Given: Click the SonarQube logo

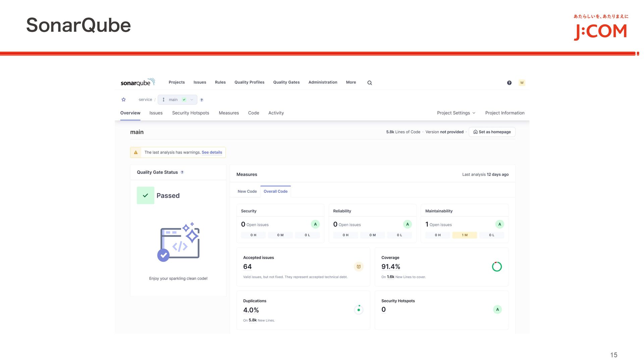Looking at the screenshot, I should pos(138,82).
